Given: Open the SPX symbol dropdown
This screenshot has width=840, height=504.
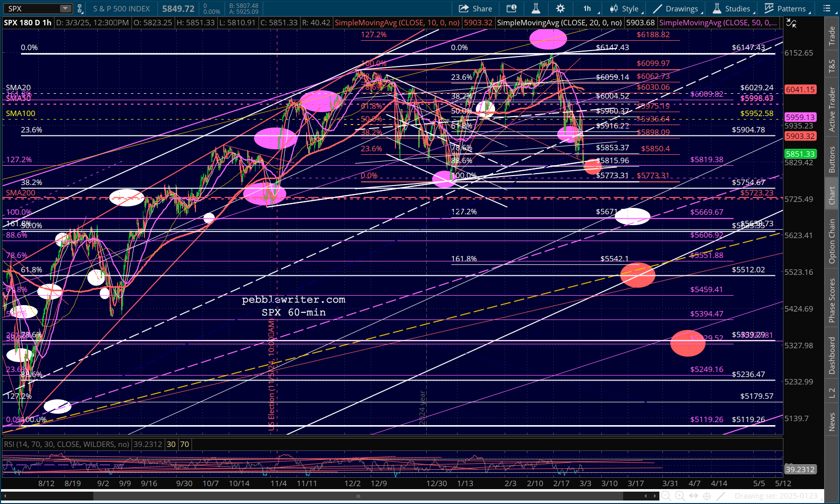Looking at the screenshot, I should pyautogui.click(x=65, y=8).
